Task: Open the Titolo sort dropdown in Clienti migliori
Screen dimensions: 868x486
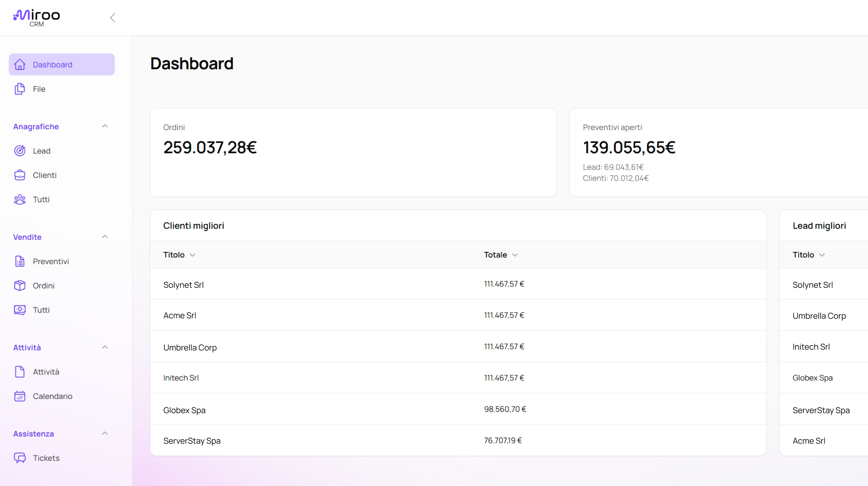Action: pyautogui.click(x=193, y=255)
